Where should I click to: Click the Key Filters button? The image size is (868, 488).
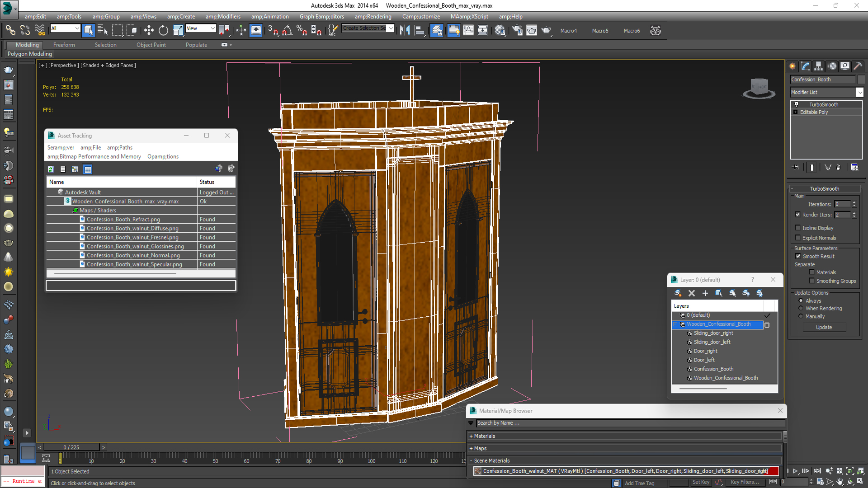tap(745, 482)
